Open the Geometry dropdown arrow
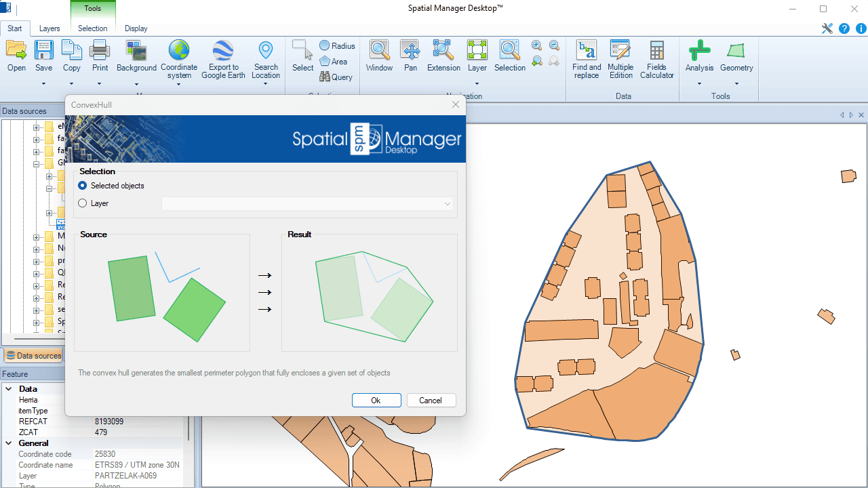 (736, 84)
